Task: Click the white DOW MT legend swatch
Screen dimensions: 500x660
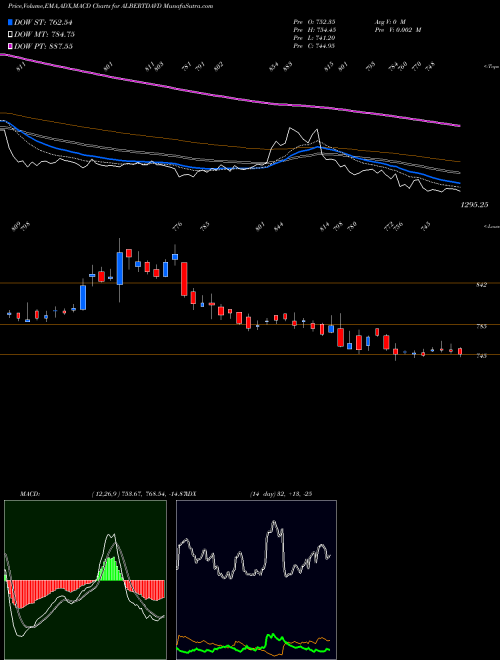Action: coord(10,34)
